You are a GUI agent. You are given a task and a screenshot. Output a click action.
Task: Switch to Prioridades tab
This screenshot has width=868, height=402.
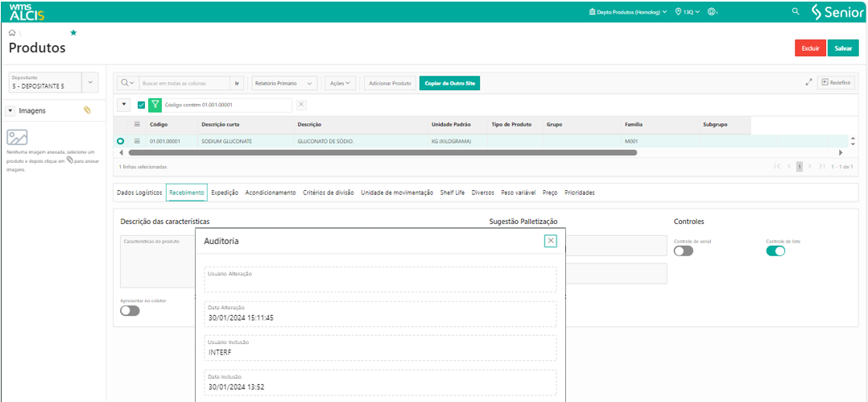point(580,193)
